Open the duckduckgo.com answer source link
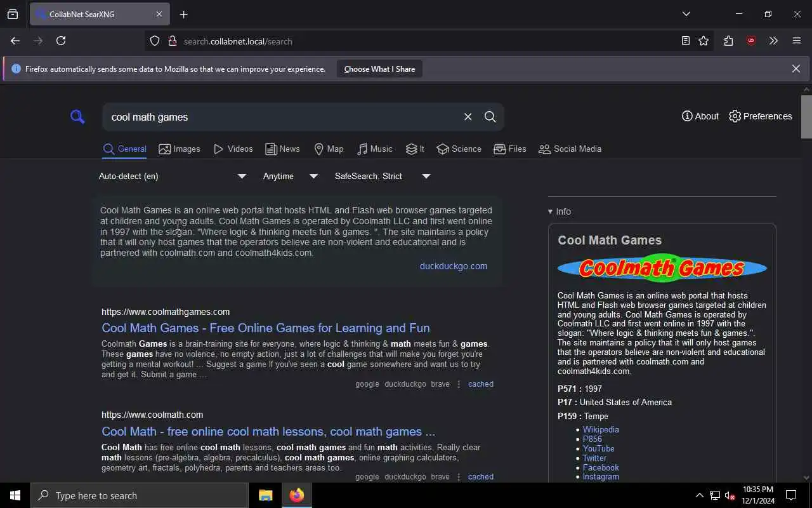812x508 pixels. pyautogui.click(x=454, y=266)
